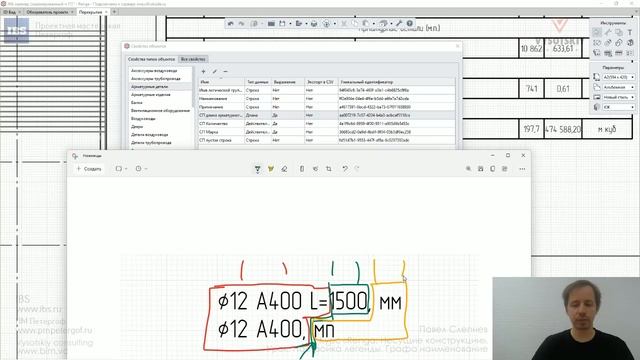This screenshot has width=640, height=360.
Task: Select the СП Марка property row
Action: point(327,132)
